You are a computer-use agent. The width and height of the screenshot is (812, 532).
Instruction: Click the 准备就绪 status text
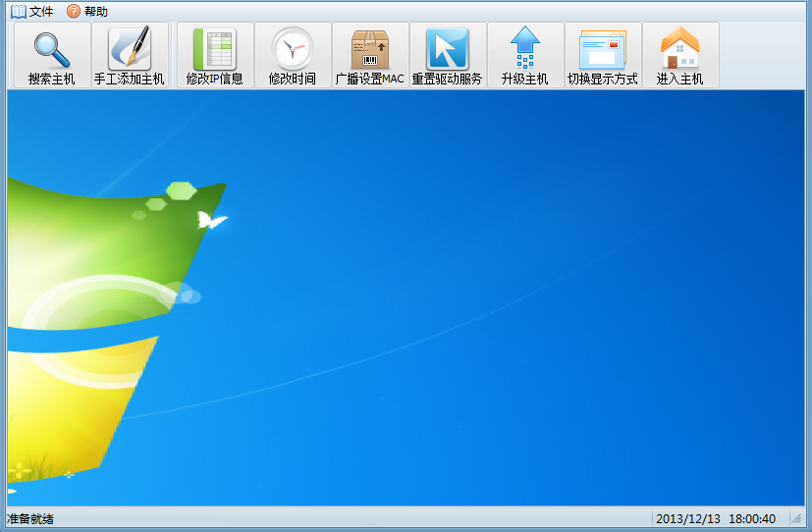[x=30, y=518]
